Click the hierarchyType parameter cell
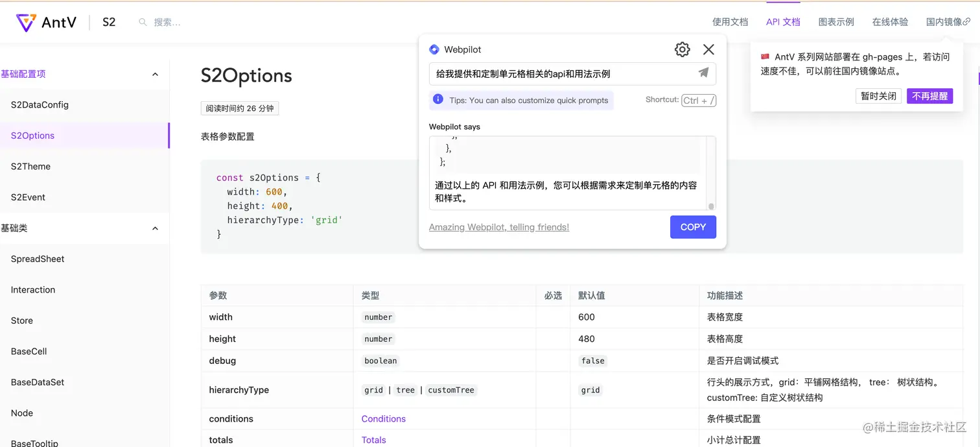Screen dimensions: 980x447 click(277, 390)
